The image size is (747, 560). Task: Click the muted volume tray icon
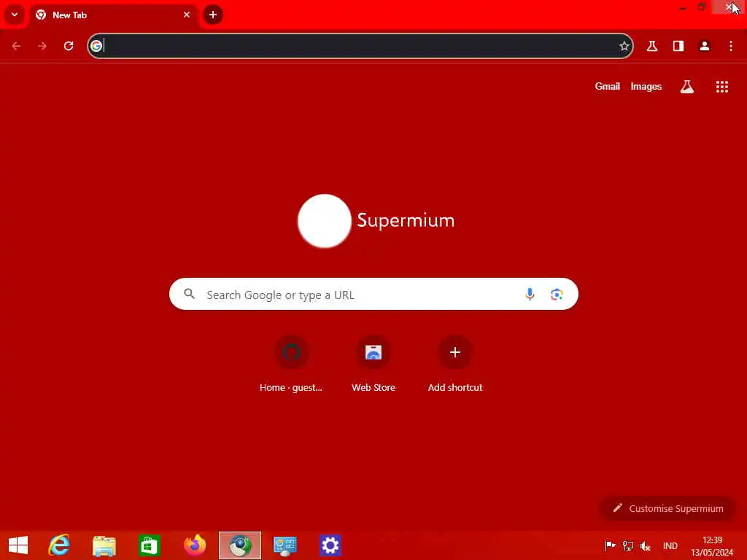click(x=646, y=545)
